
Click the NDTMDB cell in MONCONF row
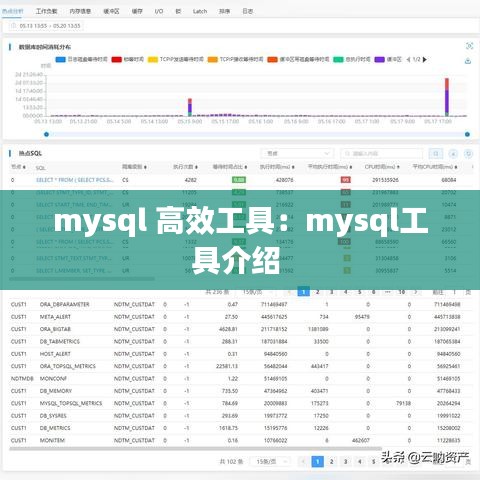click(22, 378)
